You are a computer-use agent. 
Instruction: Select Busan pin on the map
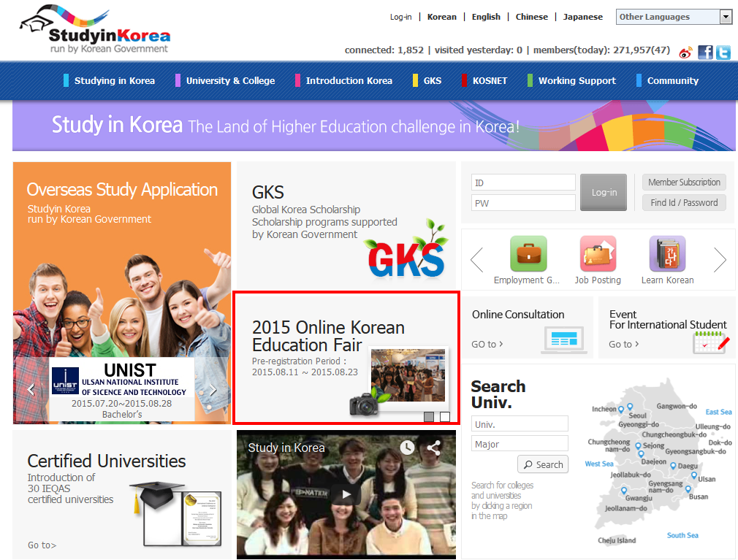coord(688,489)
